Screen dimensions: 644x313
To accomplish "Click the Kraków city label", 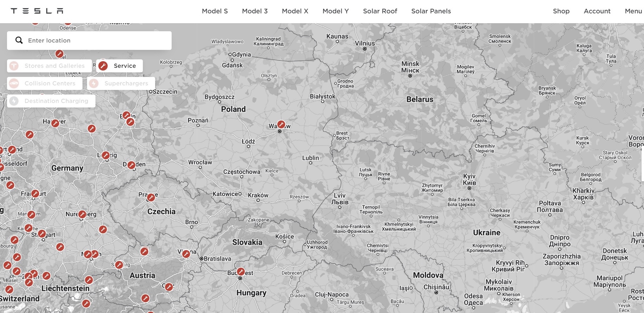I will coord(258,195).
